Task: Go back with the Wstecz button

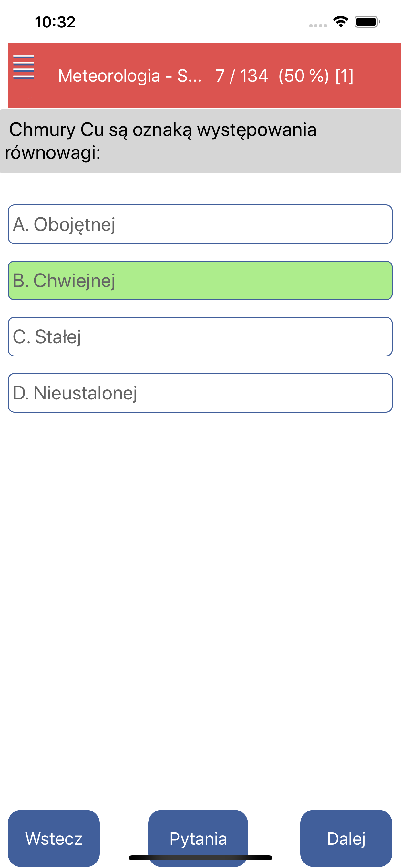Action: (x=54, y=838)
